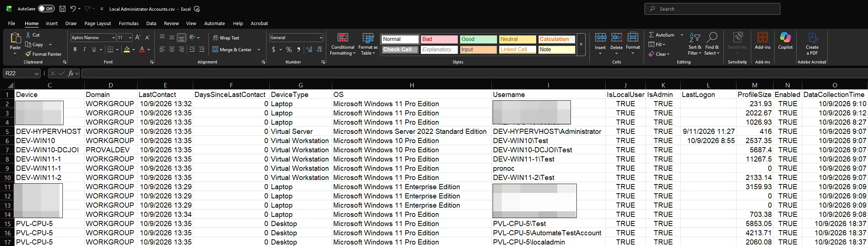Click the Clear button in Editing
Screen dimensions: 868x246
[659, 54]
